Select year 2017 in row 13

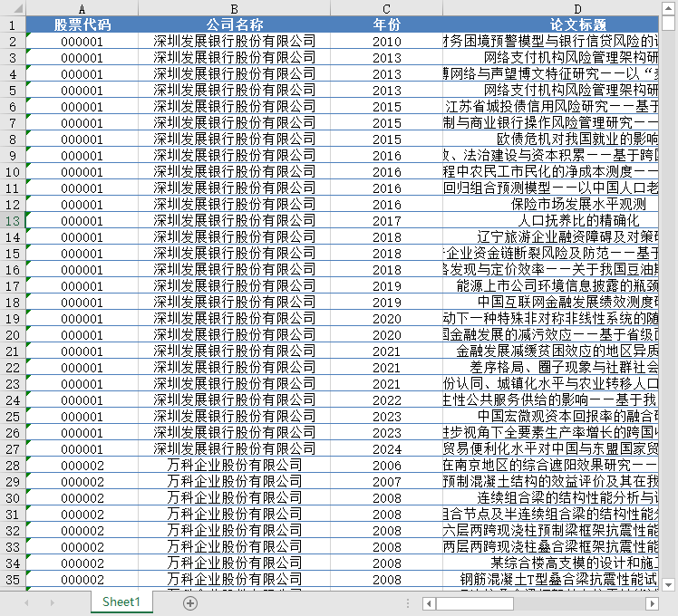(x=386, y=221)
